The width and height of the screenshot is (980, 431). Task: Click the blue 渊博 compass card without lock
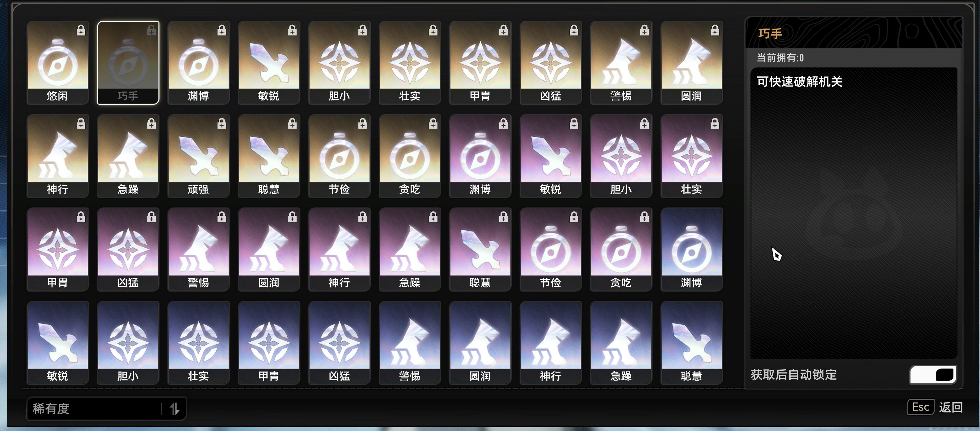[692, 249]
